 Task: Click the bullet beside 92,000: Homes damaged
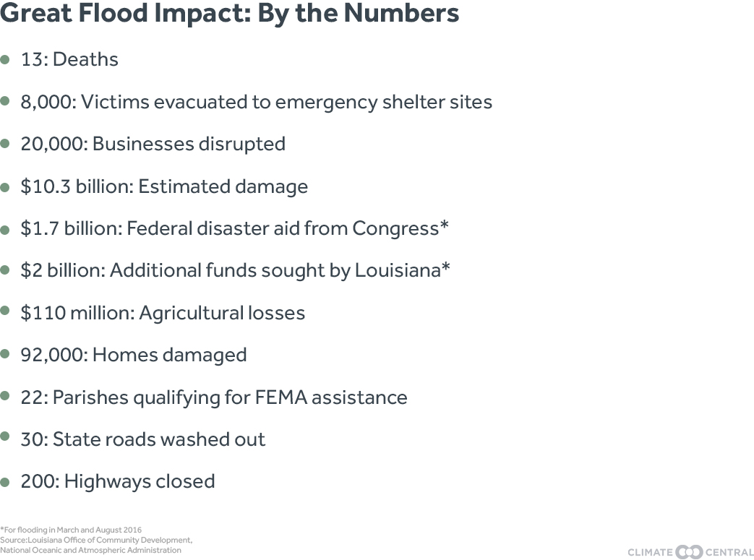pos(5,355)
